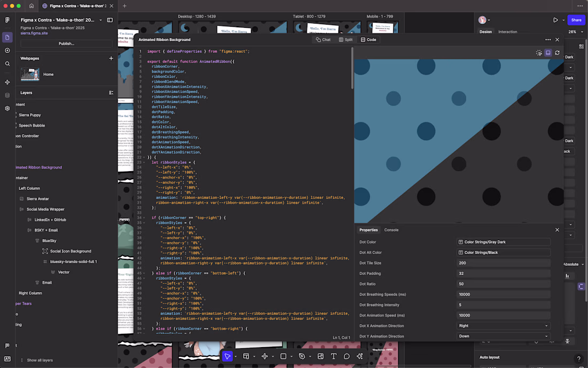Select the Comment tool
Image resolution: width=588 pixels, height=368 pixels.
[346, 356]
